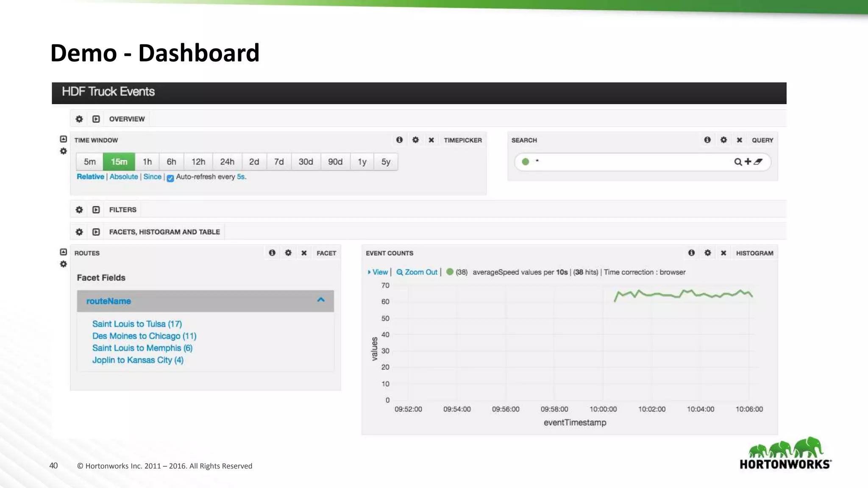
Task: Switch to Since time mode
Action: pos(152,177)
